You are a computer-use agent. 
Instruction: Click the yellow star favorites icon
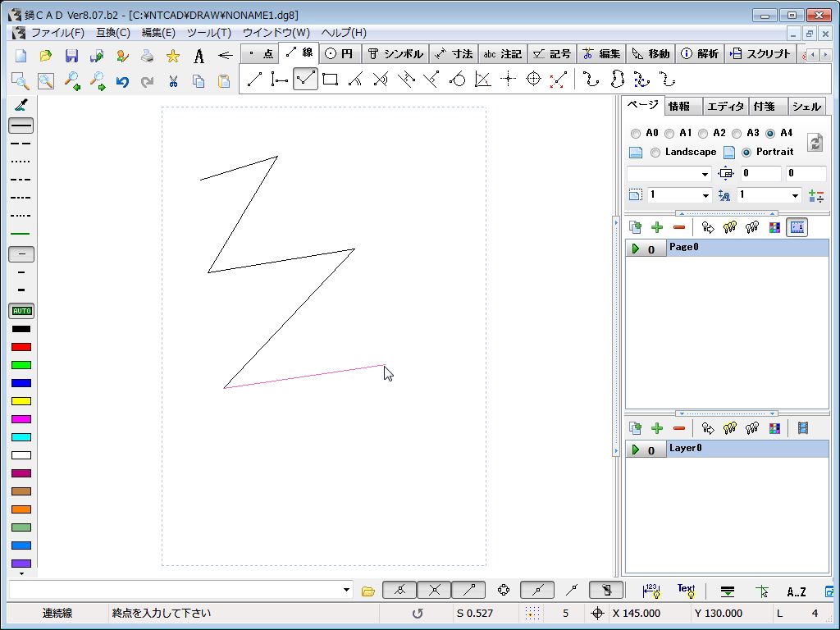(x=172, y=56)
